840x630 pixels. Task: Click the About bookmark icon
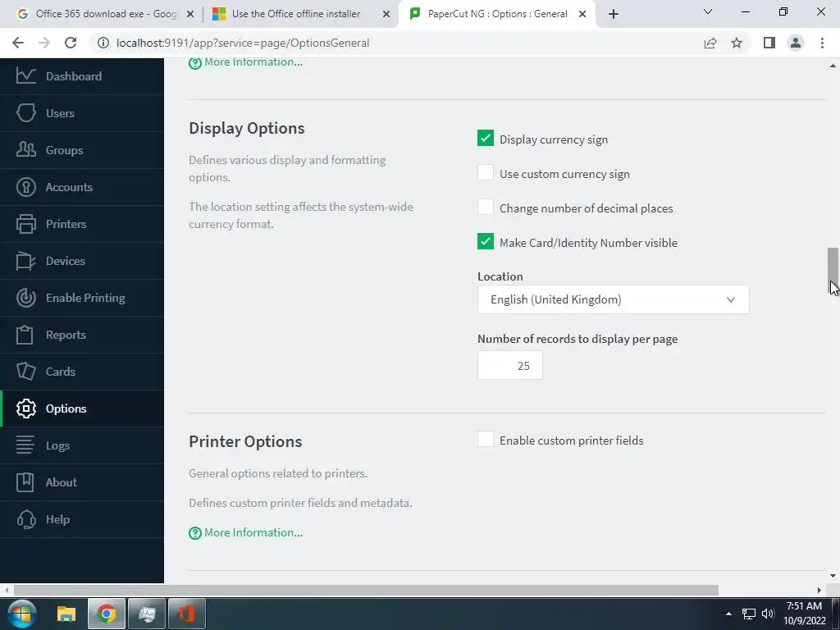point(25,482)
